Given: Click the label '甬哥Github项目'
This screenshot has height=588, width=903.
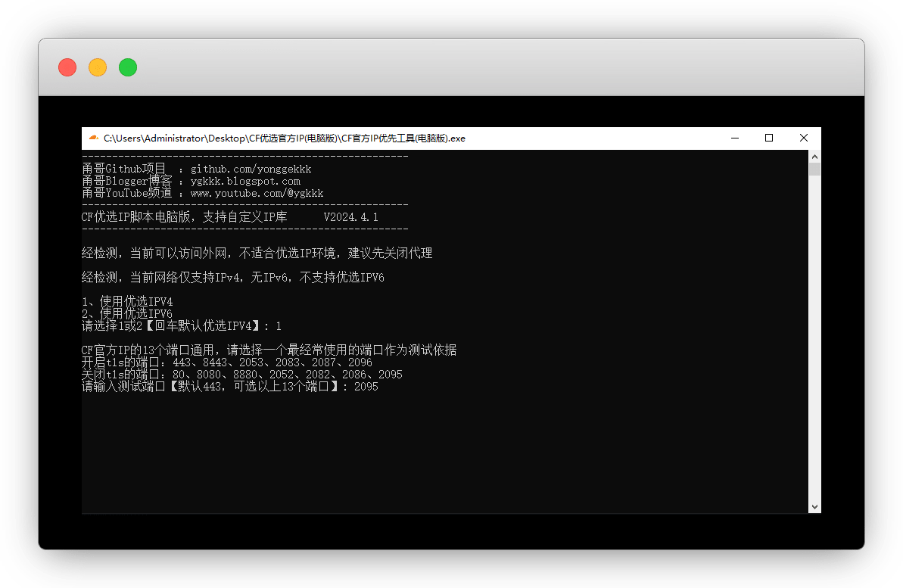Looking at the screenshot, I should (124, 169).
